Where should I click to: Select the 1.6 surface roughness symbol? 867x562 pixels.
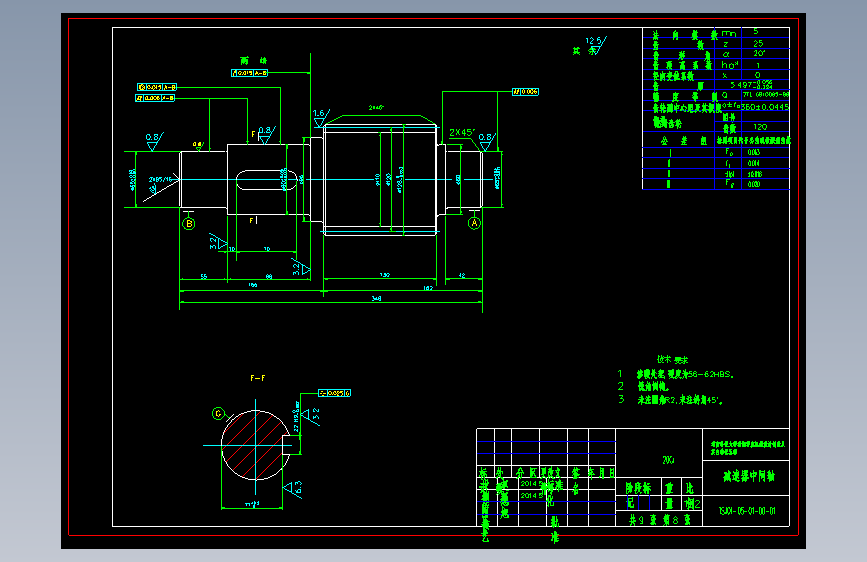pos(320,118)
